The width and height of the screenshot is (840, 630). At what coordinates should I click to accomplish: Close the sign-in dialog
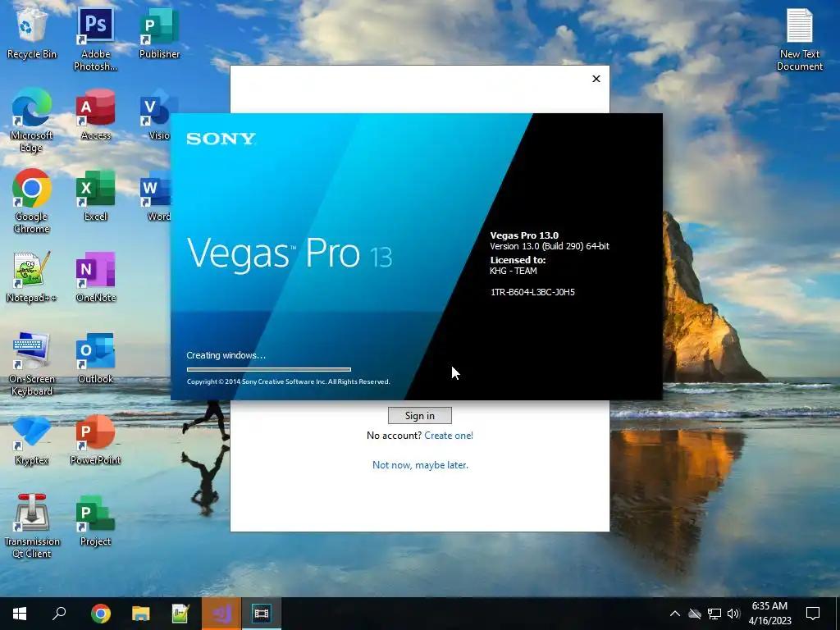pyautogui.click(x=596, y=79)
